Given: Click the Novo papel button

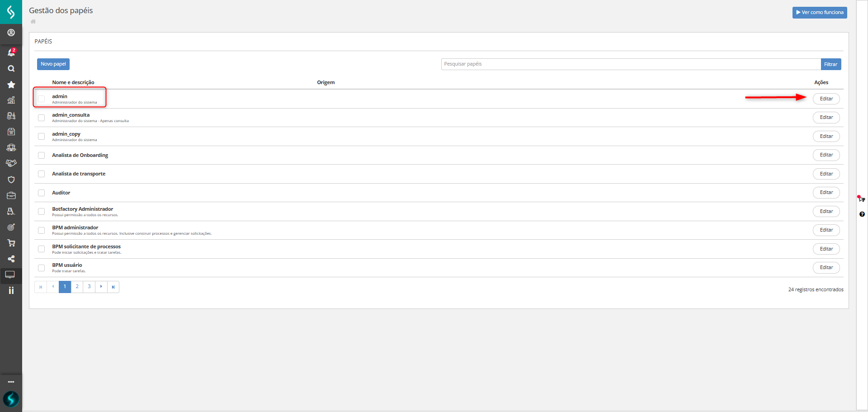Looking at the screenshot, I should point(53,64).
